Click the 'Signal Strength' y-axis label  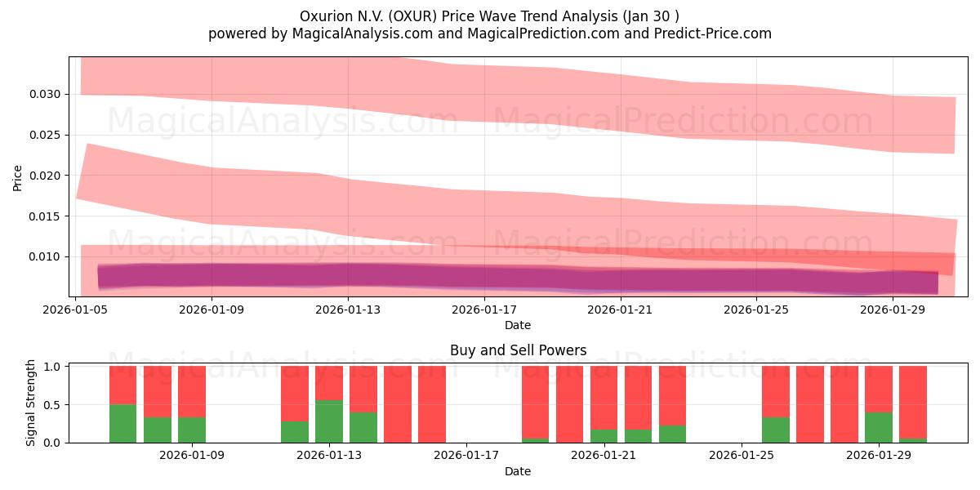(31, 404)
